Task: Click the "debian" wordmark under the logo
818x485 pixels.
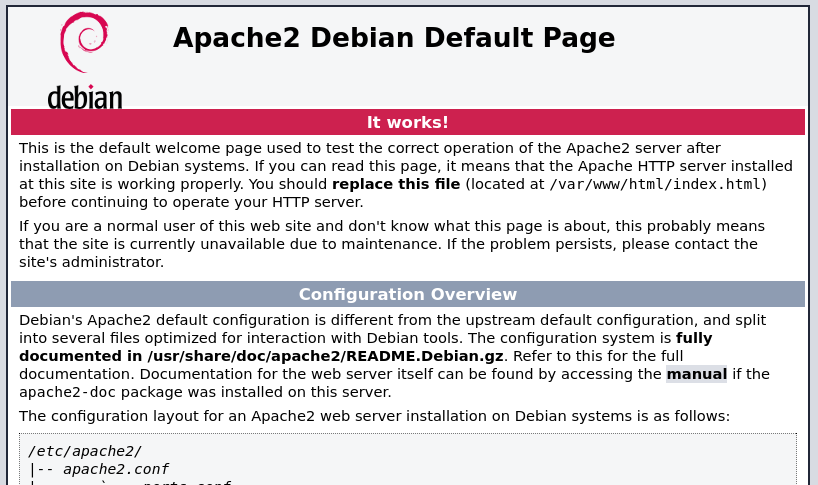Action: click(x=85, y=98)
